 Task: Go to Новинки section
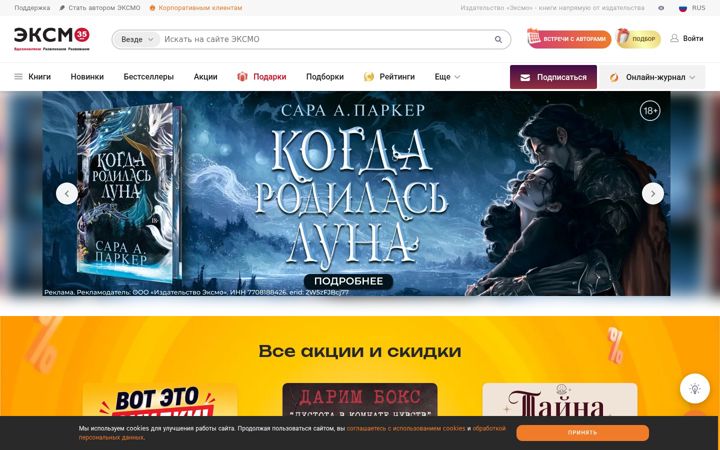tap(87, 77)
